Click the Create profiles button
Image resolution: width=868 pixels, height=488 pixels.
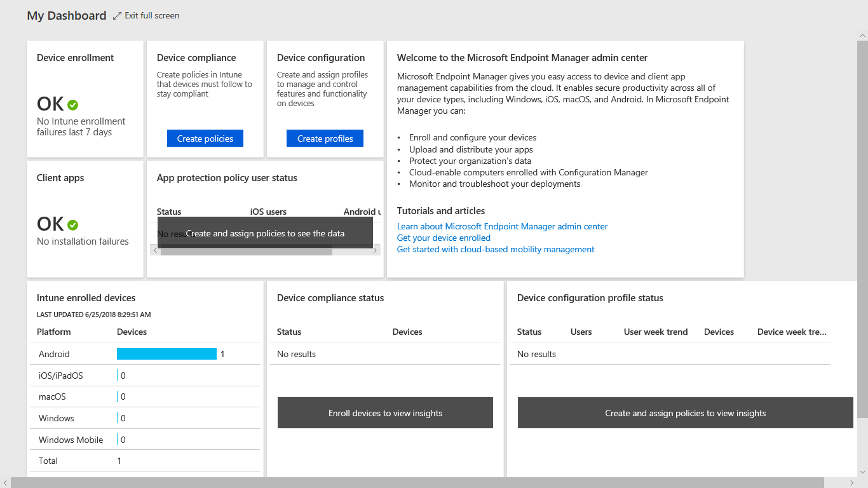[325, 138]
